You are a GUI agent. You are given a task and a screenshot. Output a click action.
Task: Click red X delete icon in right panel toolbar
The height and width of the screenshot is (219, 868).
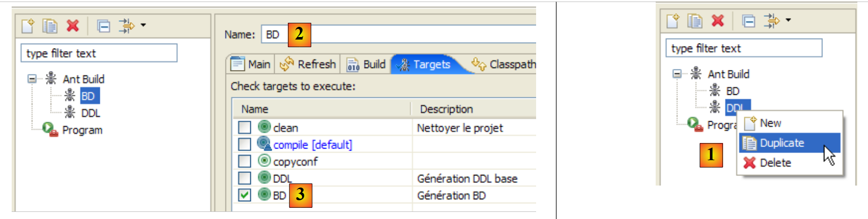click(718, 21)
